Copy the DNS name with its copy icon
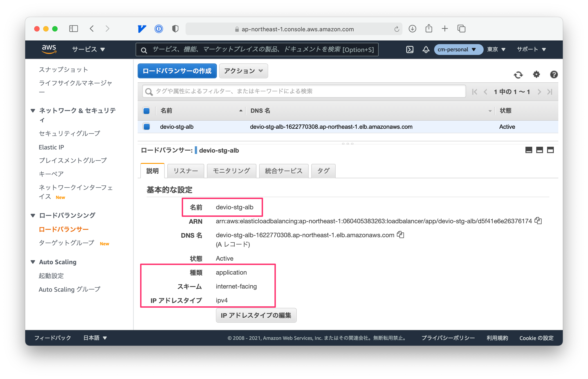 tap(401, 235)
